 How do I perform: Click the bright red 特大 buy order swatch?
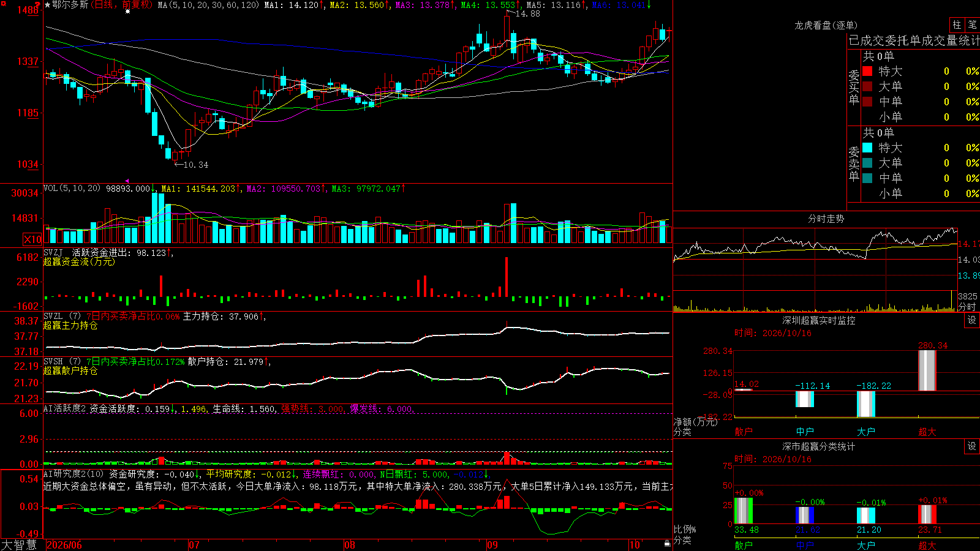tap(867, 71)
